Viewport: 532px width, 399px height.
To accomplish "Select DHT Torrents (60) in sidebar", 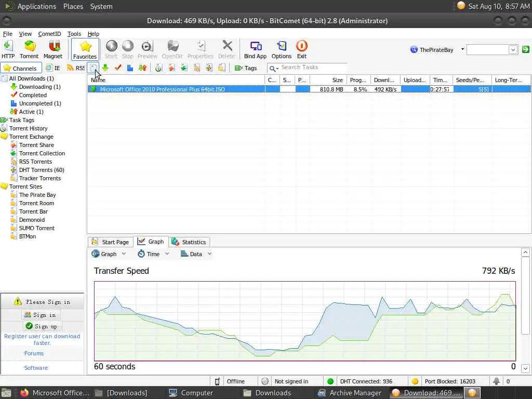I will [x=42, y=170].
